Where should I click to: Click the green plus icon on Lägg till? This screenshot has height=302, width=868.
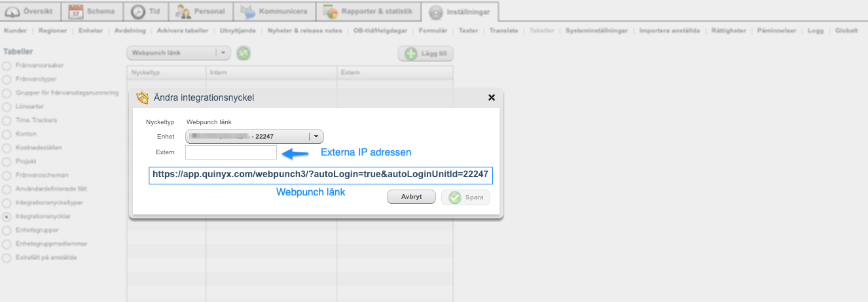pos(411,55)
